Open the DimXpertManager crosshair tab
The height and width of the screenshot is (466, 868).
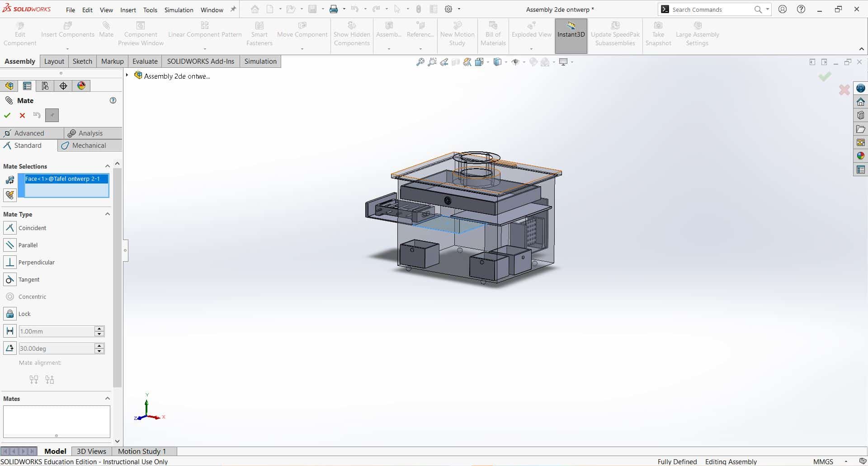[63, 86]
